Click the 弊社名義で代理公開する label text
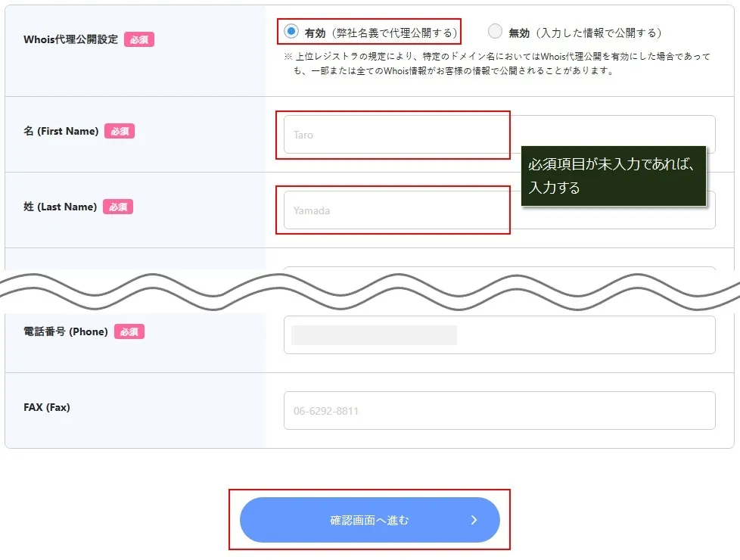 pos(394,33)
